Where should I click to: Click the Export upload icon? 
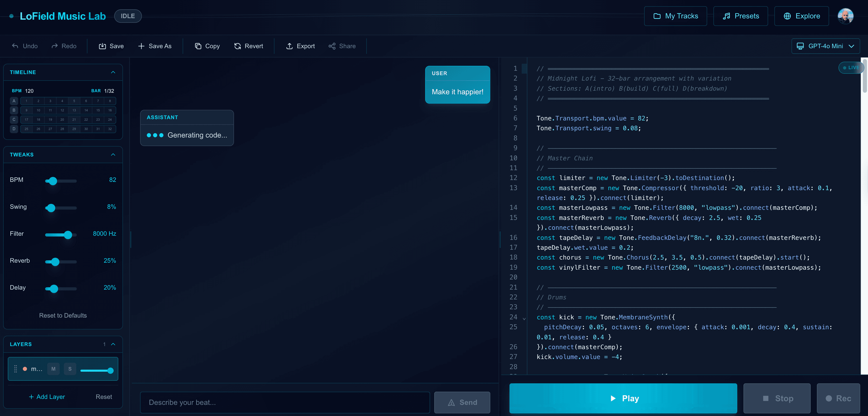coord(290,46)
